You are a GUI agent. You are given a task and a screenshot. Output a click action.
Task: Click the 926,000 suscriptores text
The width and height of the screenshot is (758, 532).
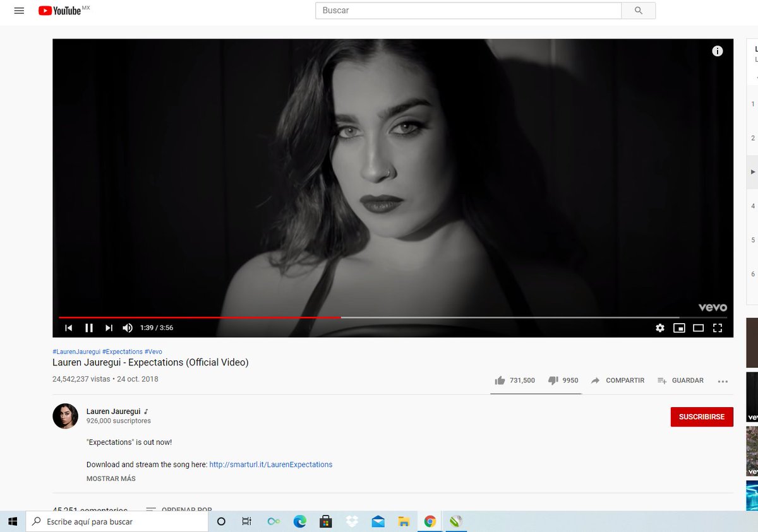pyautogui.click(x=119, y=421)
